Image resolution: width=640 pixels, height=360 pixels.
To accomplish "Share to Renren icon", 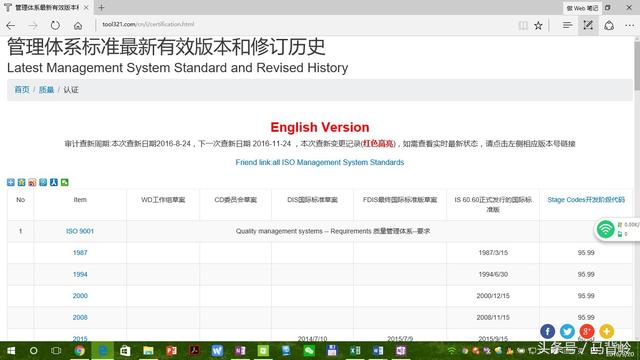I will tap(53, 182).
